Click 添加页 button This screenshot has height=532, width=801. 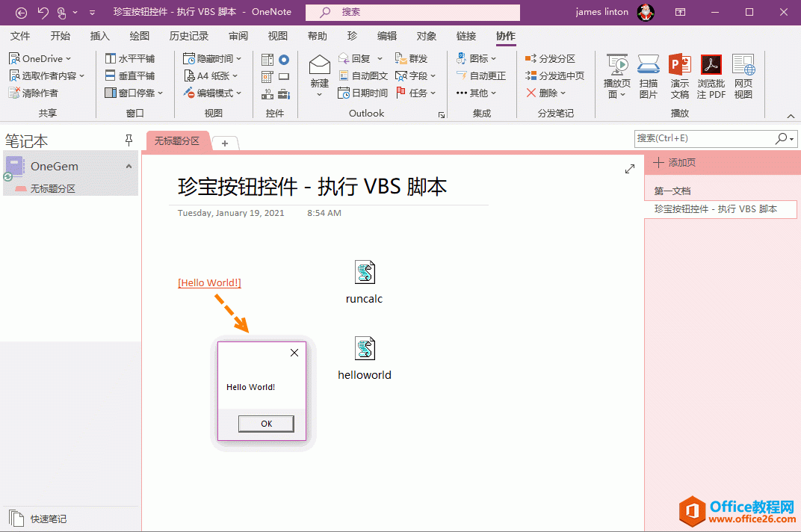pyautogui.click(x=674, y=162)
